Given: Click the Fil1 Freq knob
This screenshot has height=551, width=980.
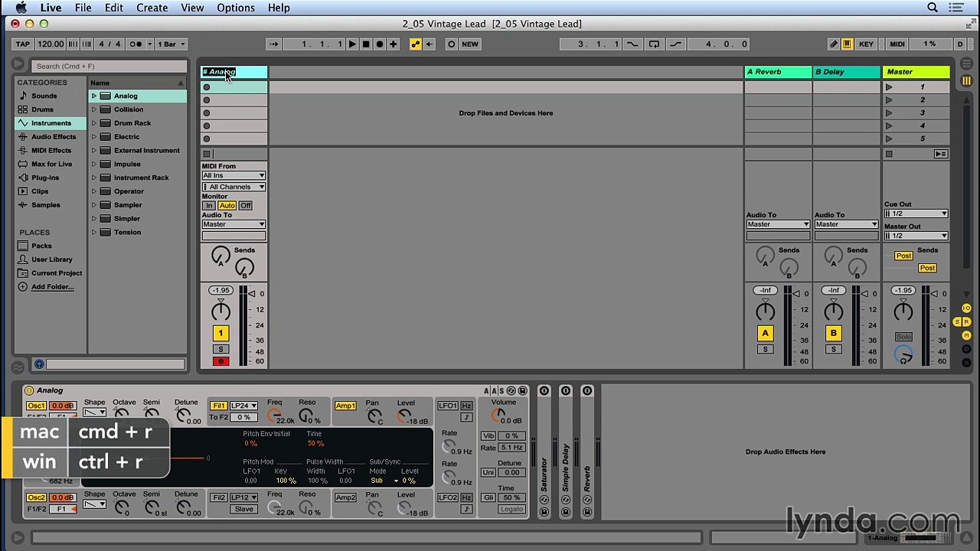Looking at the screenshot, I should [x=274, y=416].
